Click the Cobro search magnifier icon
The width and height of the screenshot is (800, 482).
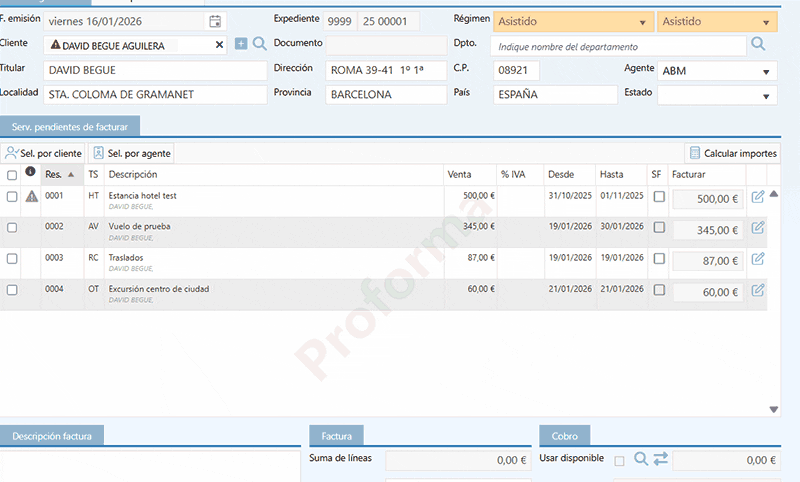(x=641, y=459)
